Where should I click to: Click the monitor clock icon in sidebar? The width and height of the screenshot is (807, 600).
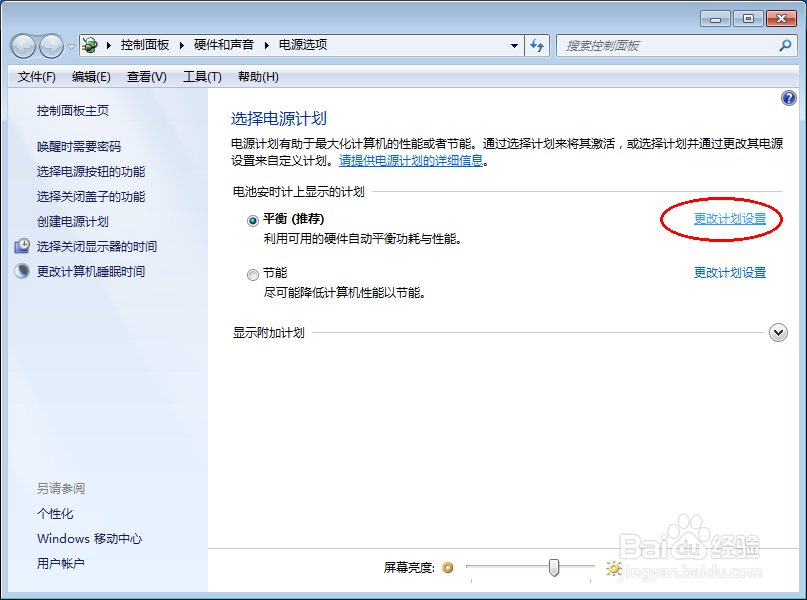tap(22, 246)
